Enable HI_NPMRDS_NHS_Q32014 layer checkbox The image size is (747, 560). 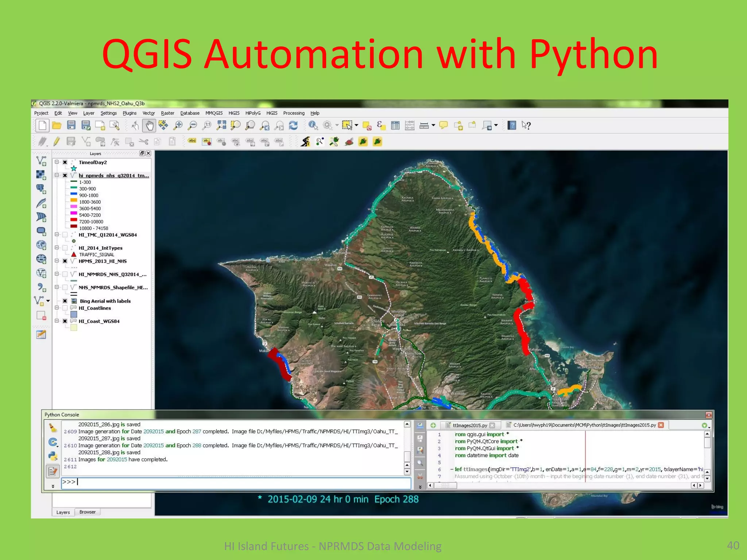click(65, 274)
